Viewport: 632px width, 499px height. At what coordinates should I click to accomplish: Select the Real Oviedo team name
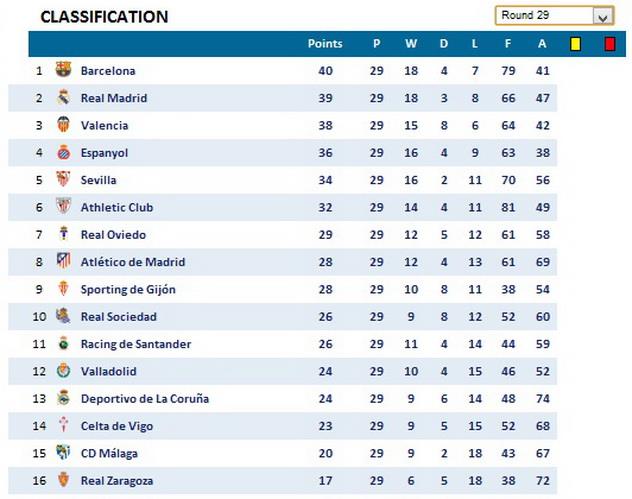(113, 235)
